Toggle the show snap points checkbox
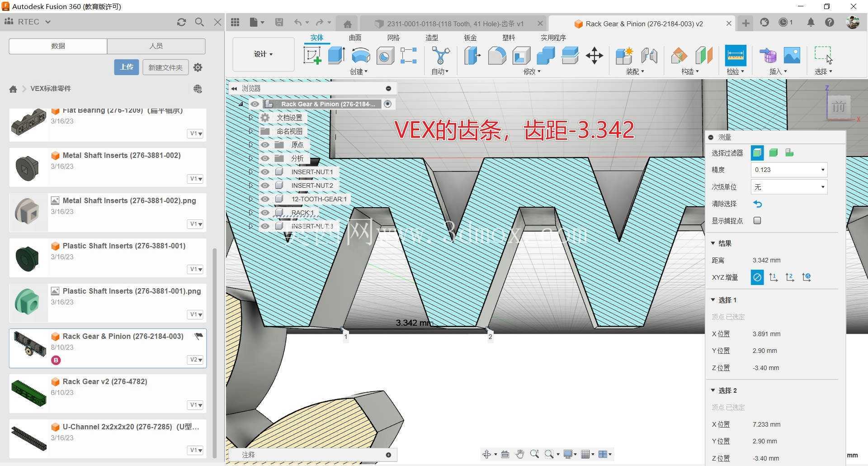Viewport: 868px width, 466px height. (757, 221)
